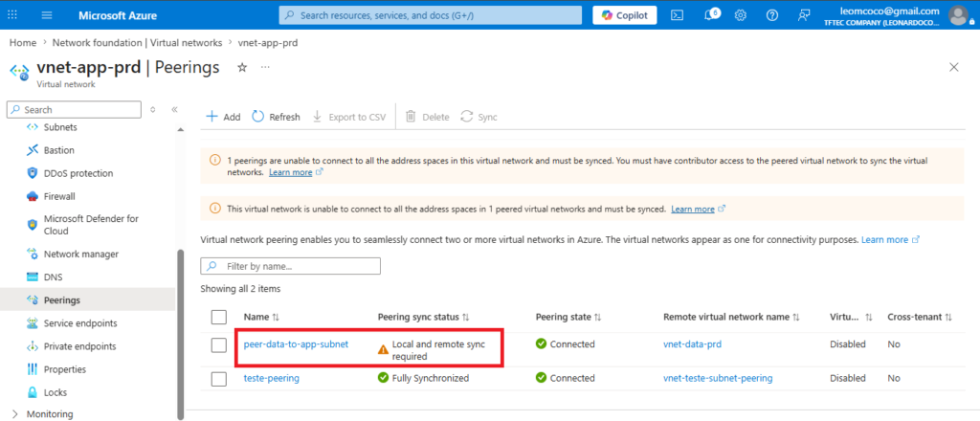The width and height of the screenshot is (980, 421).
Task: Sort by Peering state column
Action: coord(568,318)
